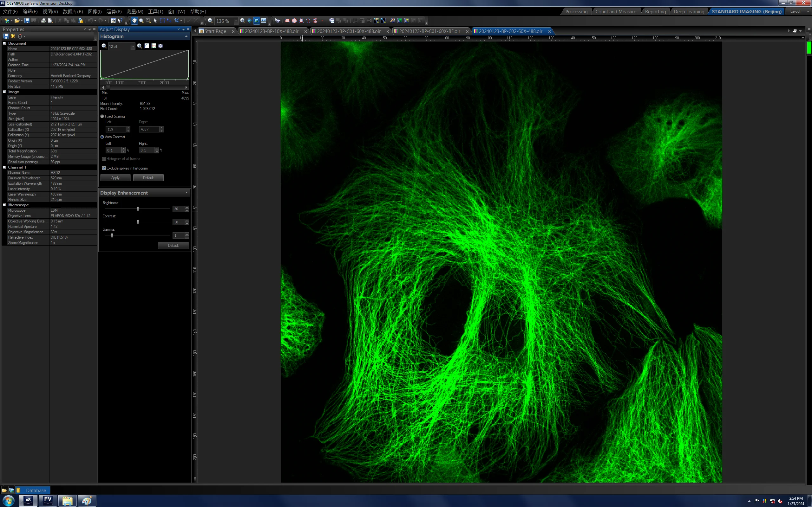Open the 136 % zoom level dropdown
812x507 pixels.
click(x=236, y=21)
